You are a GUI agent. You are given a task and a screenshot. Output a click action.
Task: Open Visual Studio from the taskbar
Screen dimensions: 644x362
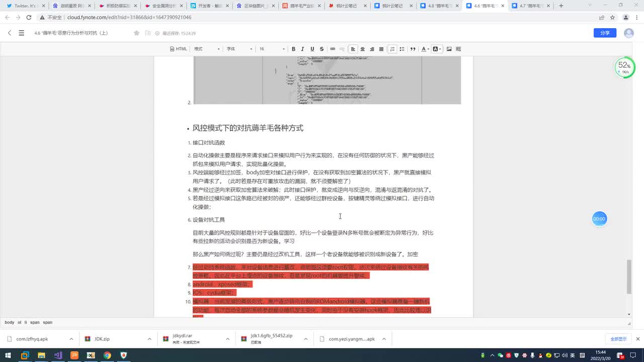[58, 355]
